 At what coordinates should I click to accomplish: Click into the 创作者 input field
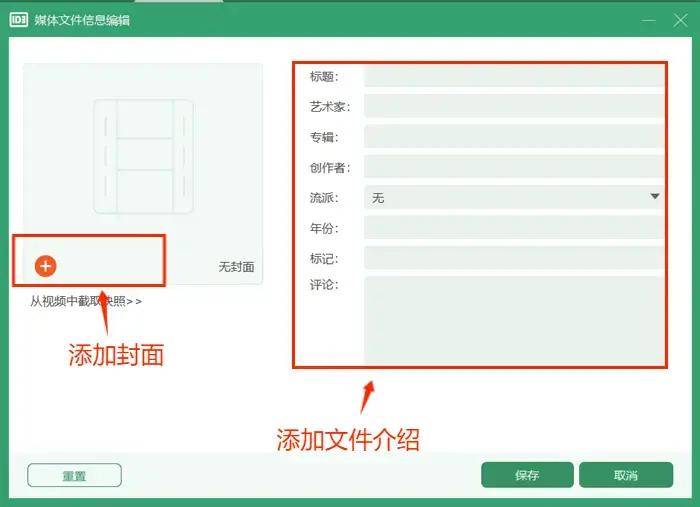point(514,167)
